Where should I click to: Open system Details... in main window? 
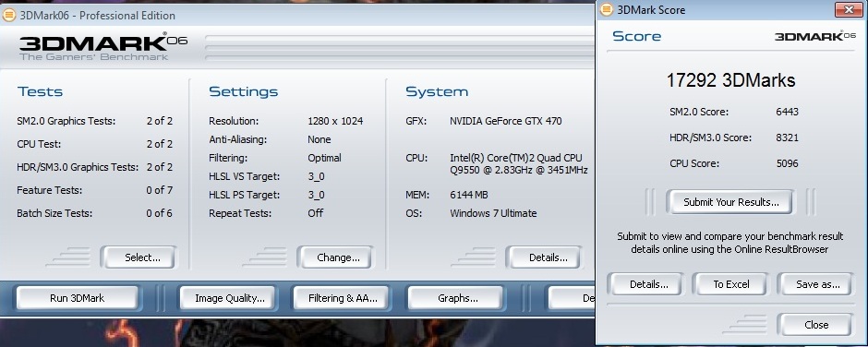point(545,257)
